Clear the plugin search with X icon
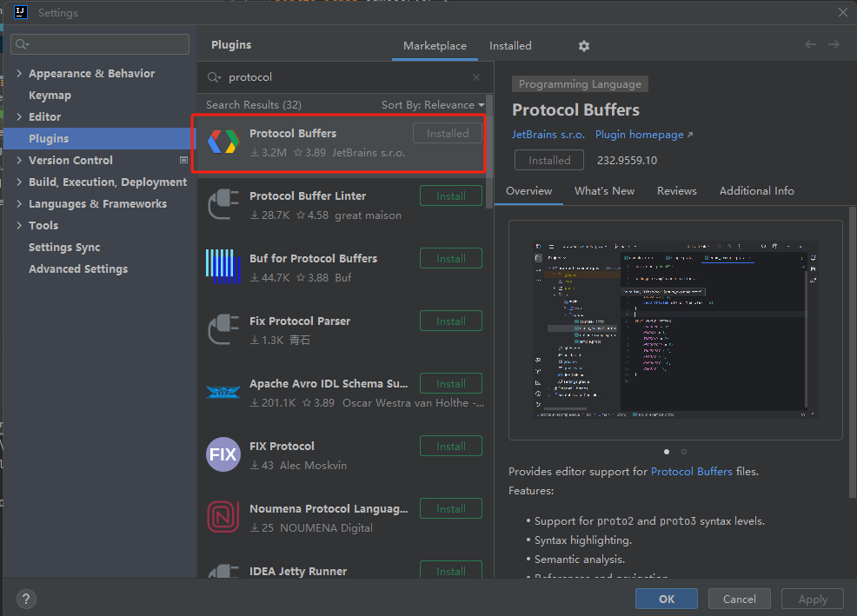 click(476, 77)
